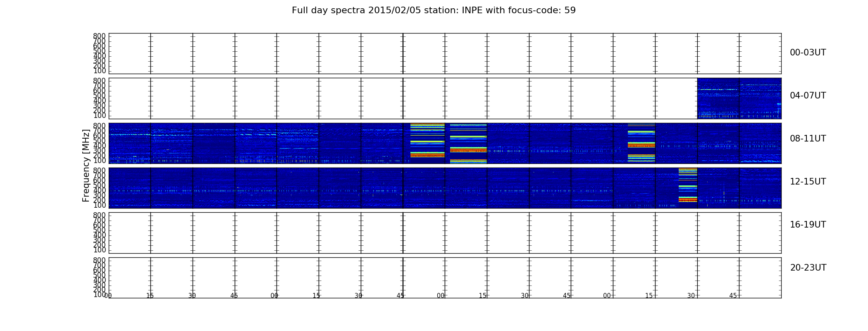Click the rightmost '45' time tick label
The image size is (868, 331).
[733, 296]
